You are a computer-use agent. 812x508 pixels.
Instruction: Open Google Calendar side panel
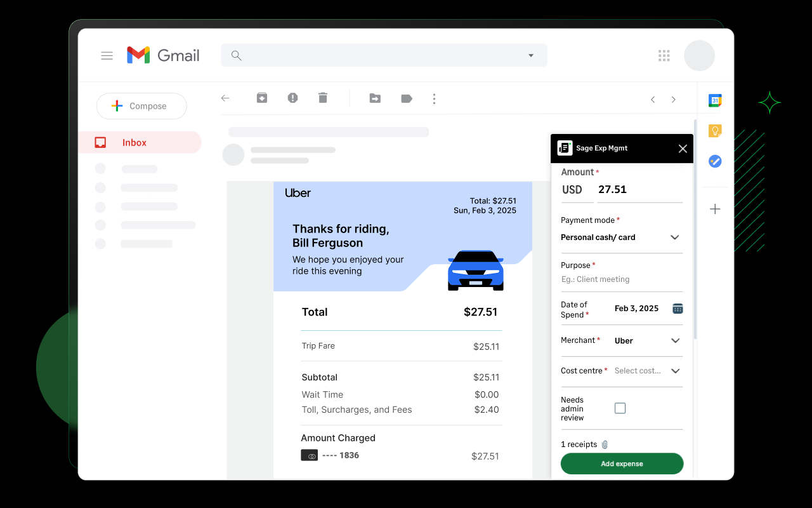click(715, 100)
